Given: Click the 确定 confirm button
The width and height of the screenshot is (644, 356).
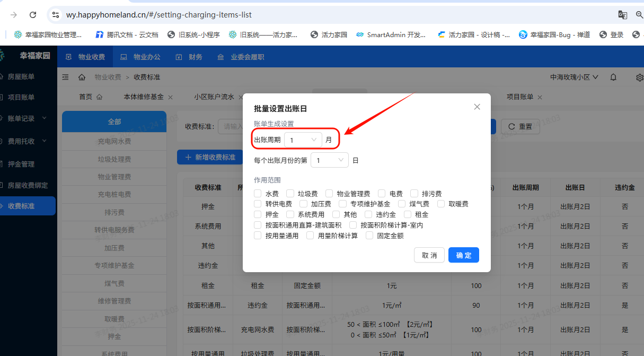Looking at the screenshot, I should (463, 255).
